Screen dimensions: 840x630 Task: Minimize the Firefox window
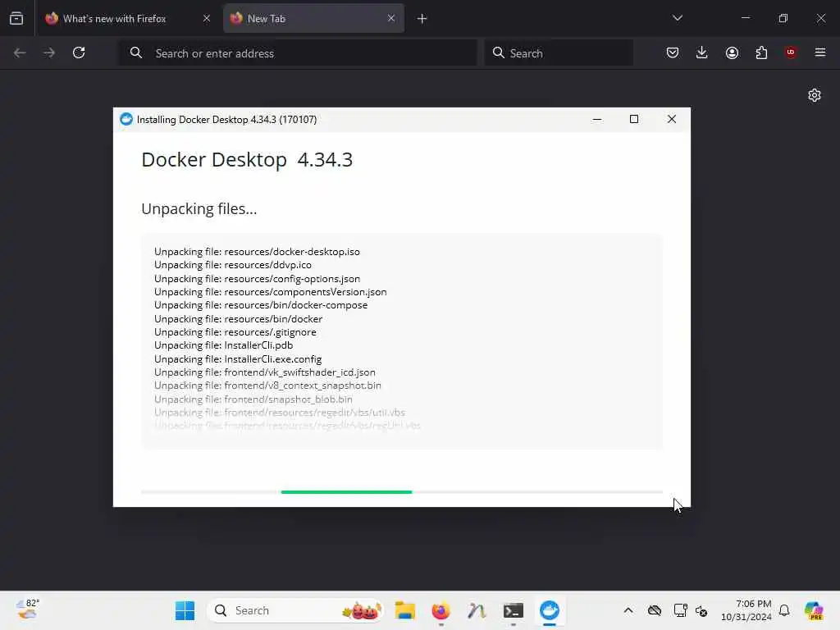pos(745,18)
